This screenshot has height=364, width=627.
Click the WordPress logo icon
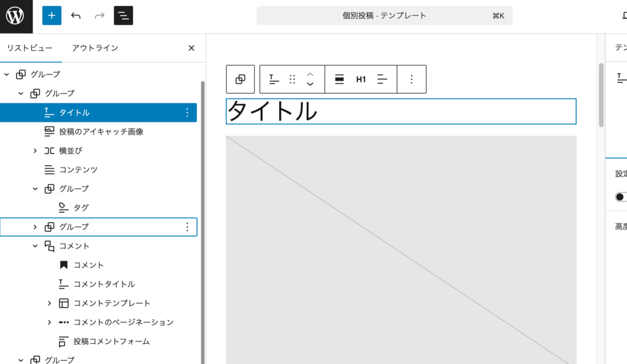click(16, 16)
